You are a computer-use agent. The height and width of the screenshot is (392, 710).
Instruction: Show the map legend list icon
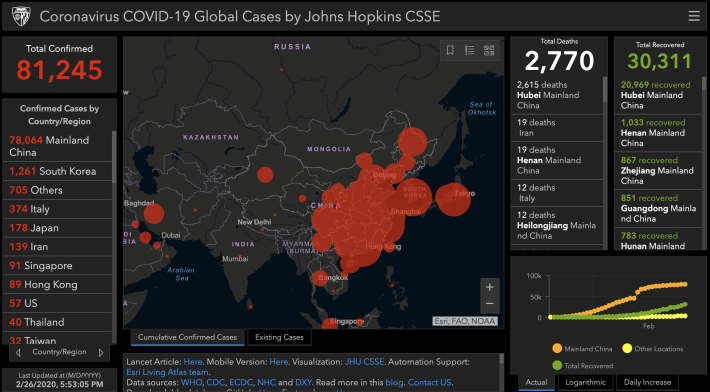(470, 50)
